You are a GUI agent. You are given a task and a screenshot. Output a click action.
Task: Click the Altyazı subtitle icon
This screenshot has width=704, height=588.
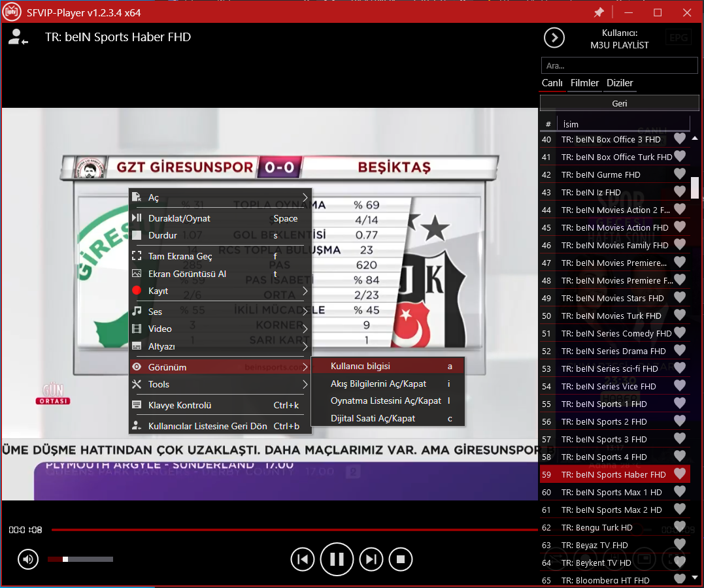click(x=137, y=346)
